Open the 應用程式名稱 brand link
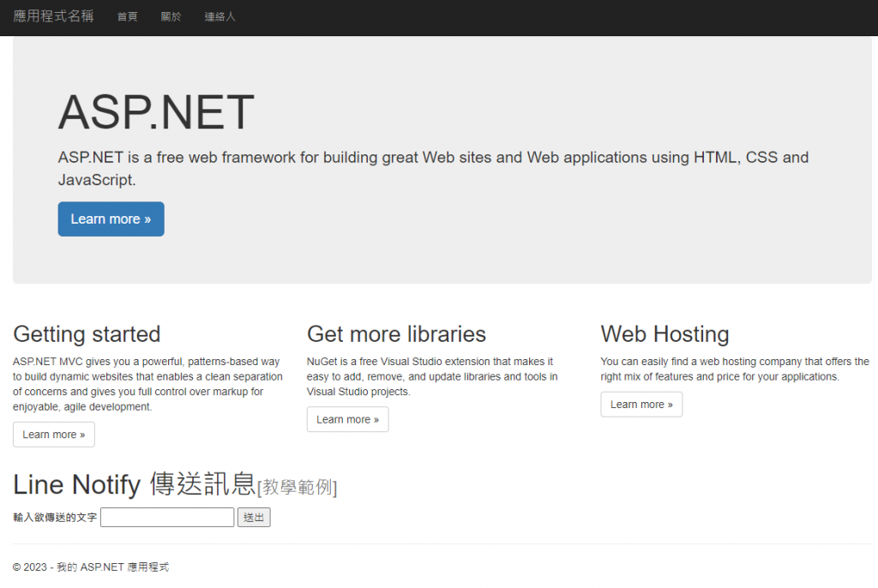The image size is (878, 588). 53,16
